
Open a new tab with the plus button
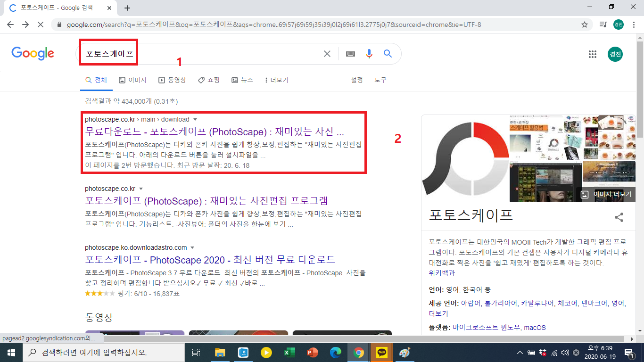click(x=127, y=8)
